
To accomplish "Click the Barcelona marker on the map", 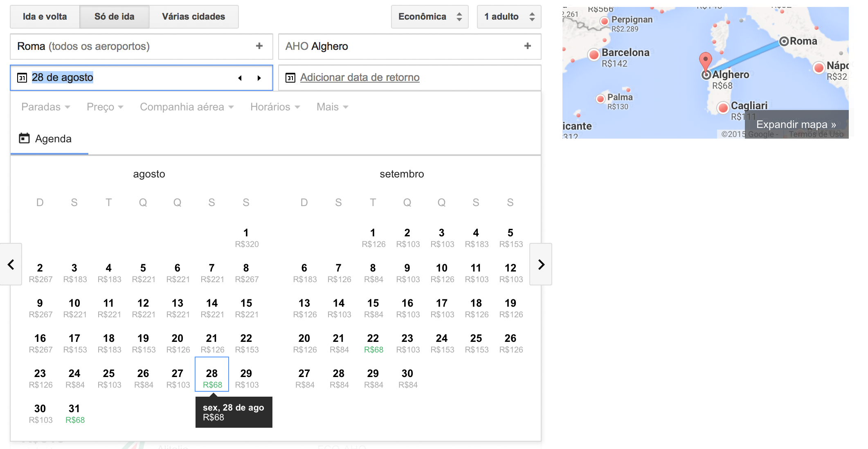I will (594, 54).
